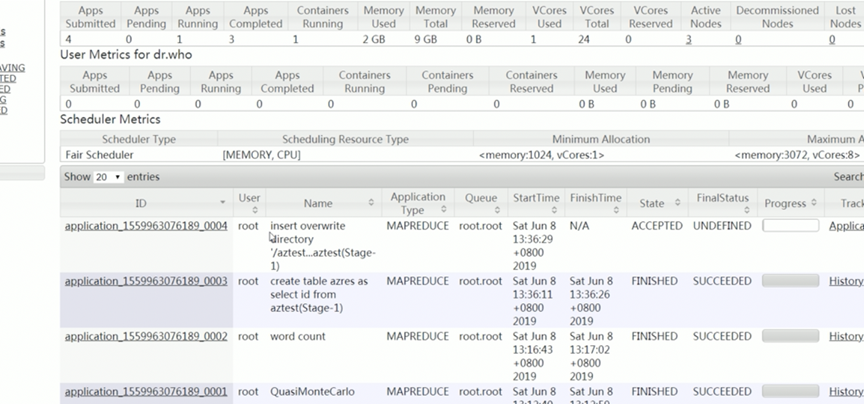
Task: Click the progress bar of the ACCEPTED application
Action: click(790, 226)
